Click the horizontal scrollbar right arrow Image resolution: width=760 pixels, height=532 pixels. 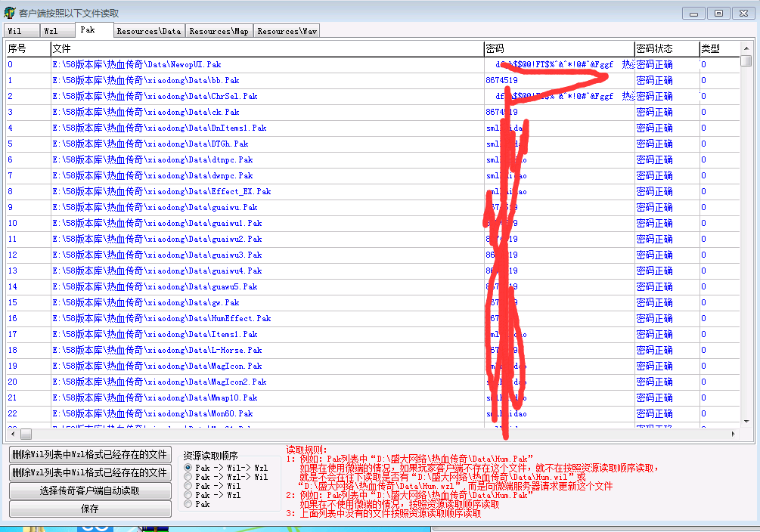(730, 435)
